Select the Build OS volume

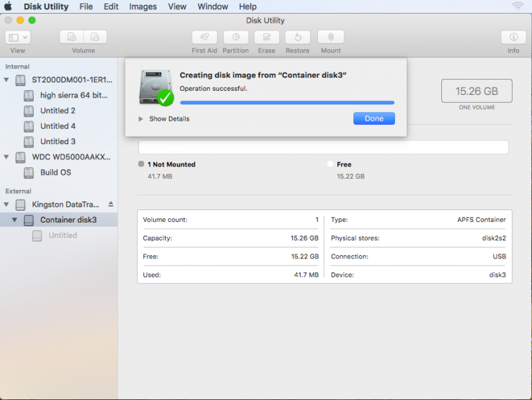59,172
